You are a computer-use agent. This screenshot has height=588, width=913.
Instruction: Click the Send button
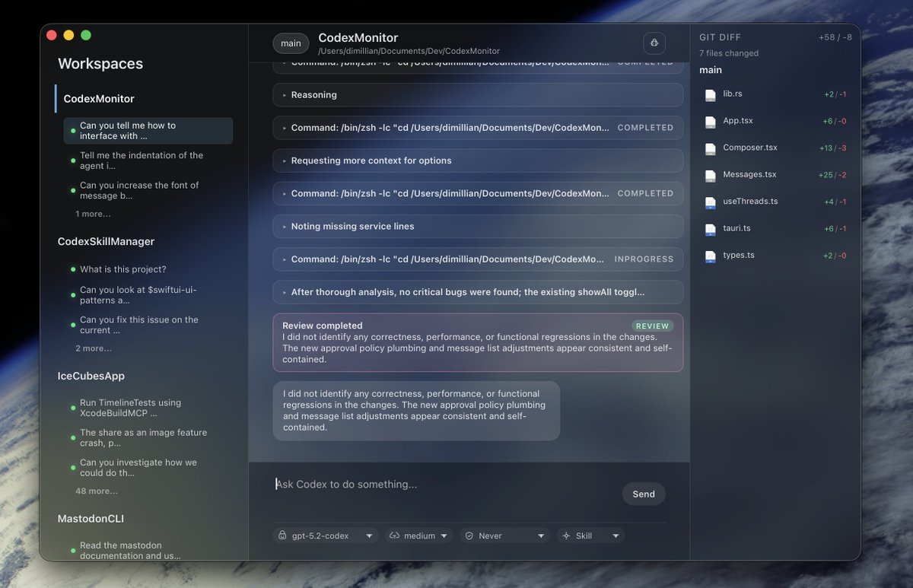(x=644, y=494)
